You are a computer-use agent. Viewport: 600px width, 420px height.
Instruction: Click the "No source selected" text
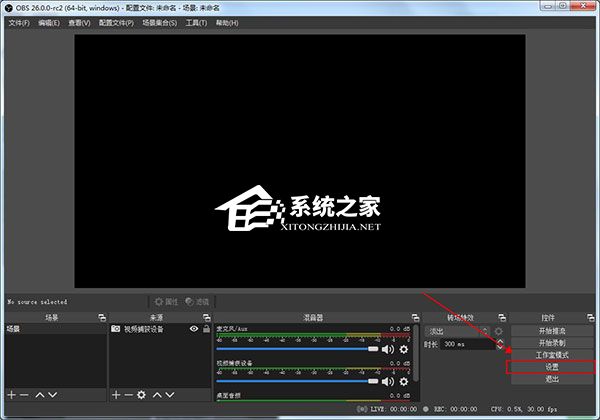[x=37, y=302]
